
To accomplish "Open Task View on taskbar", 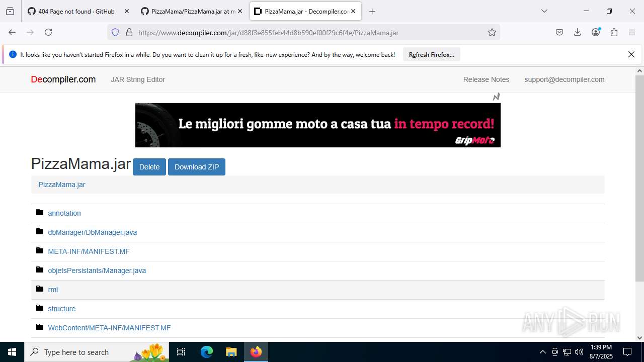I will (182, 352).
